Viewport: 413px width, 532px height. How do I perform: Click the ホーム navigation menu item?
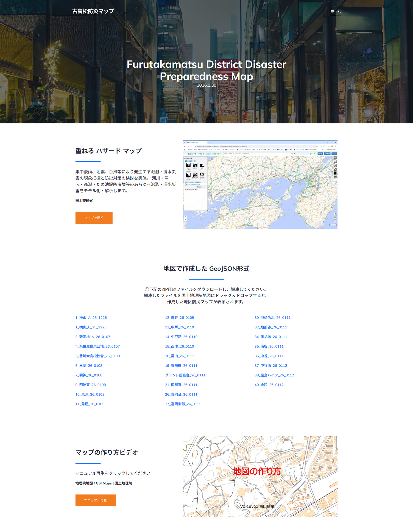pos(335,11)
